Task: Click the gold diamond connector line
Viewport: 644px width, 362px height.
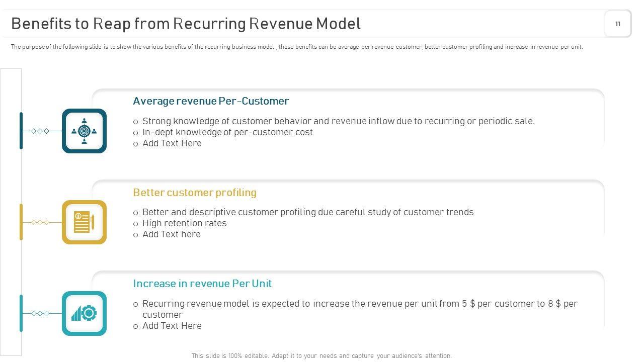Action: point(40,222)
